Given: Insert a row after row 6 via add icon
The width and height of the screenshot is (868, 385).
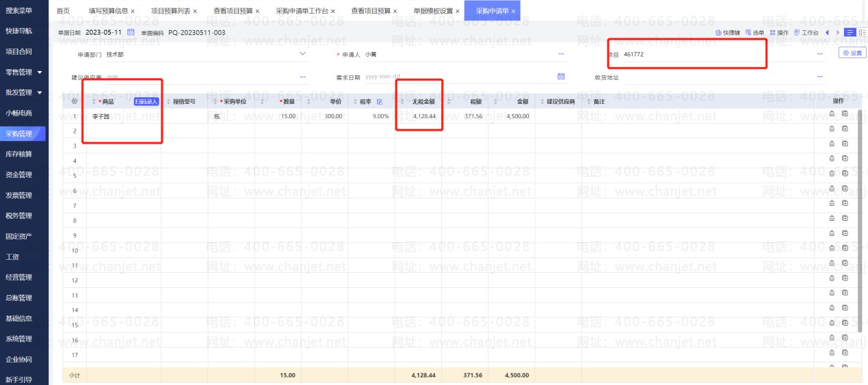Looking at the screenshot, I should coord(845,189).
